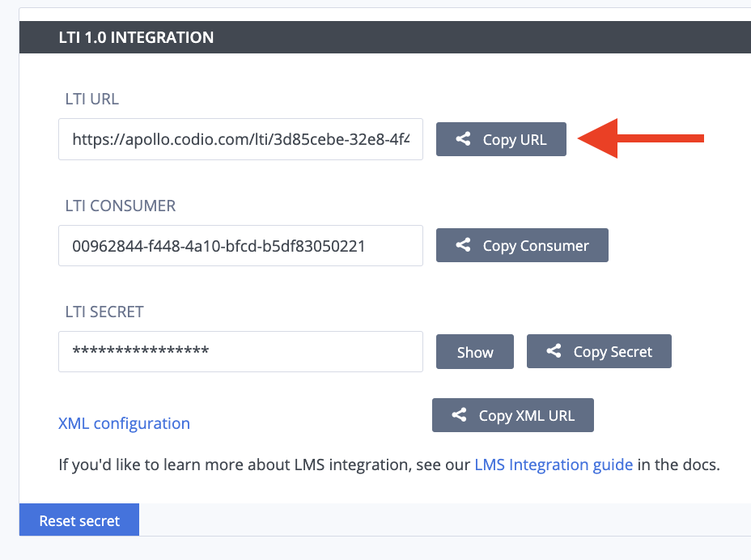Image resolution: width=751 pixels, height=560 pixels.
Task: Click the LTI URL field label
Action: [x=92, y=99]
